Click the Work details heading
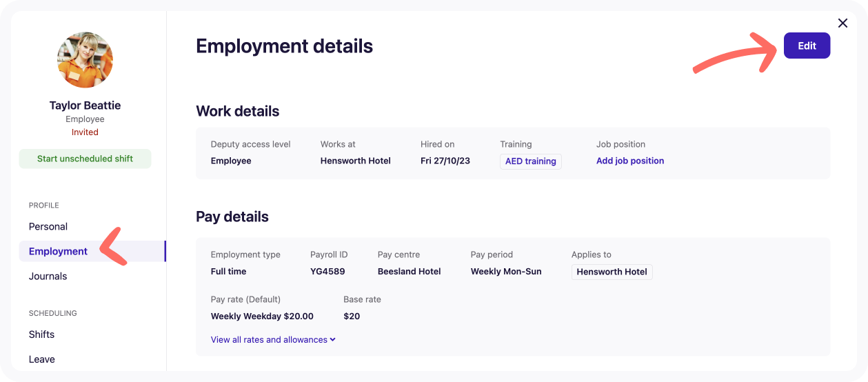The image size is (868, 382). (x=238, y=111)
